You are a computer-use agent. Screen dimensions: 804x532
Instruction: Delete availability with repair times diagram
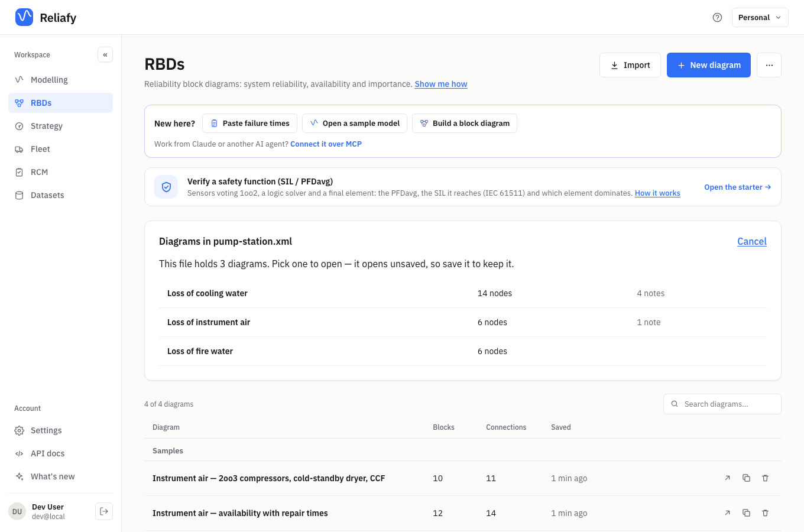point(766,513)
